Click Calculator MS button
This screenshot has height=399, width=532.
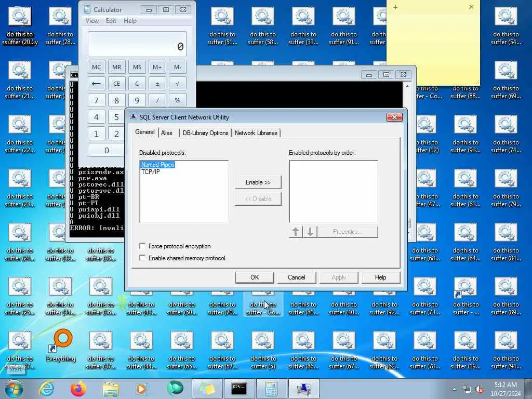click(137, 67)
